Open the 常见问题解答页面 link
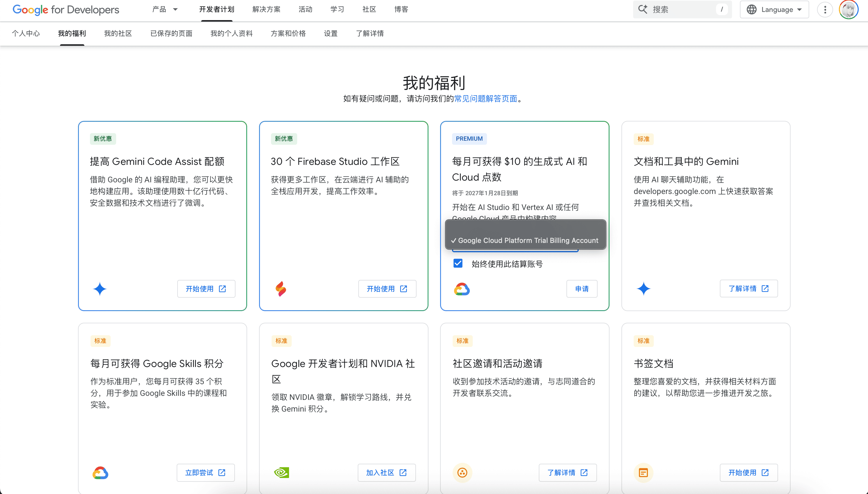The image size is (868, 494). [486, 99]
